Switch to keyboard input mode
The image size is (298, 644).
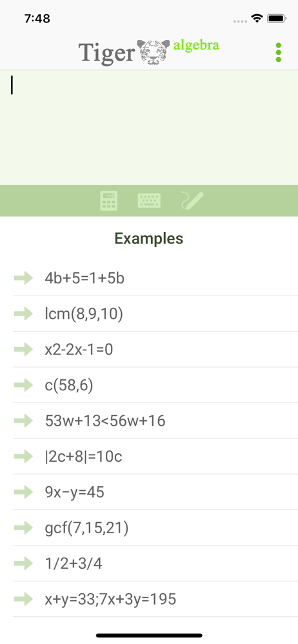[x=149, y=201]
